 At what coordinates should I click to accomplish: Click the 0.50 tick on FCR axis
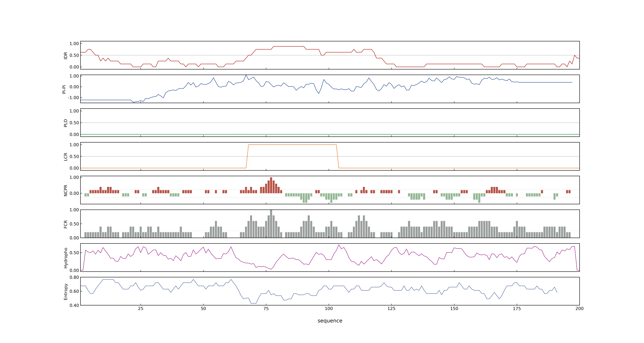[74, 224]
